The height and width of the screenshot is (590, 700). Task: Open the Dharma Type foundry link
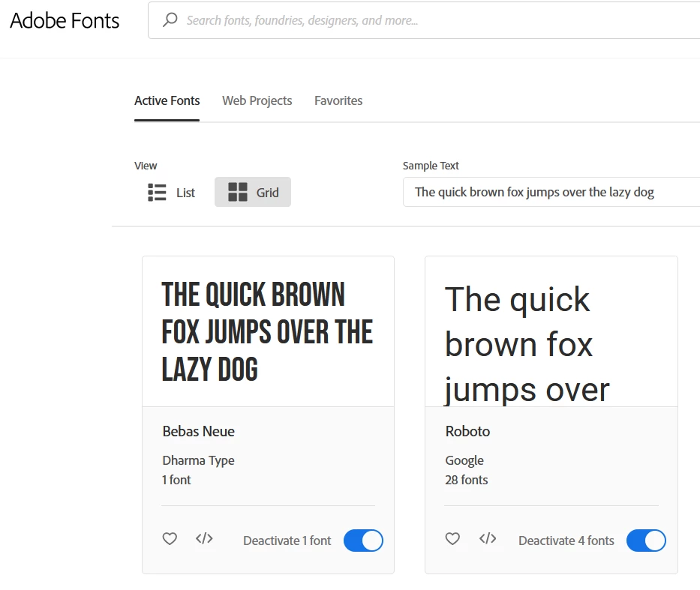click(198, 460)
